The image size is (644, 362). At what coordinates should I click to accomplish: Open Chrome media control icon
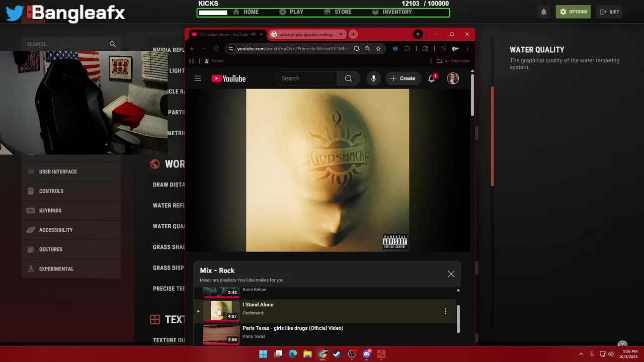(x=443, y=49)
